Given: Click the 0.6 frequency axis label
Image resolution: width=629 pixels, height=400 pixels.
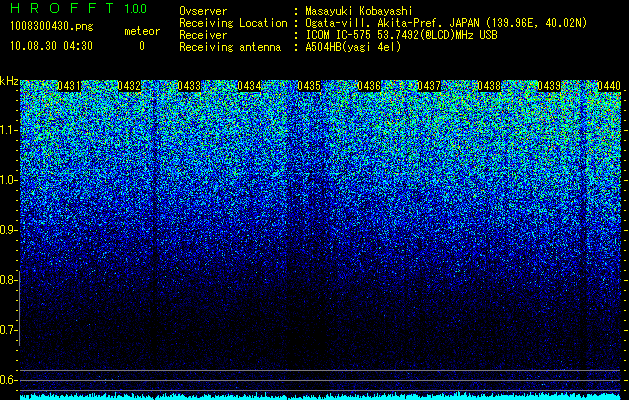Looking at the screenshot, I should click(x=8, y=380).
